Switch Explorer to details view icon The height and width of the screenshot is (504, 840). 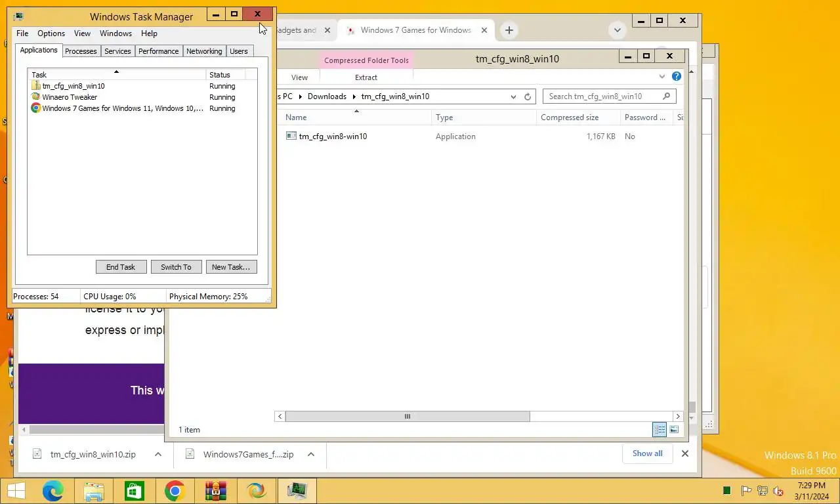(x=660, y=430)
